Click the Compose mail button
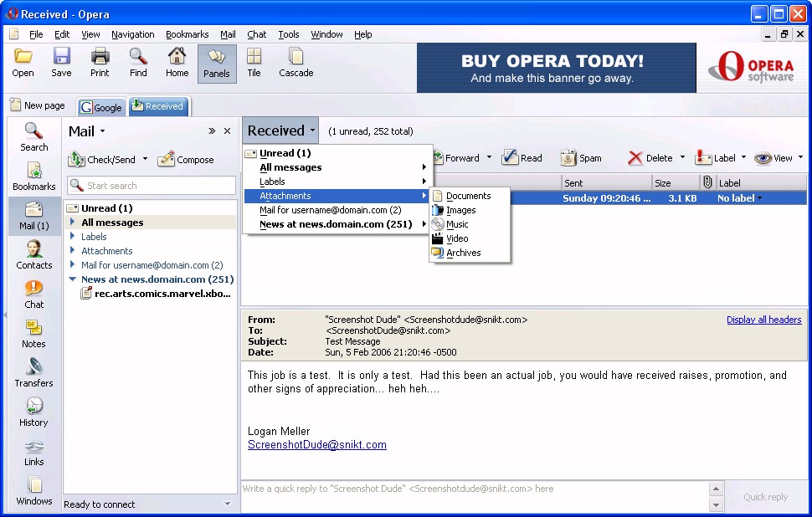Image resolution: width=812 pixels, height=517 pixels. pyautogui.click(x=186, y=159)
